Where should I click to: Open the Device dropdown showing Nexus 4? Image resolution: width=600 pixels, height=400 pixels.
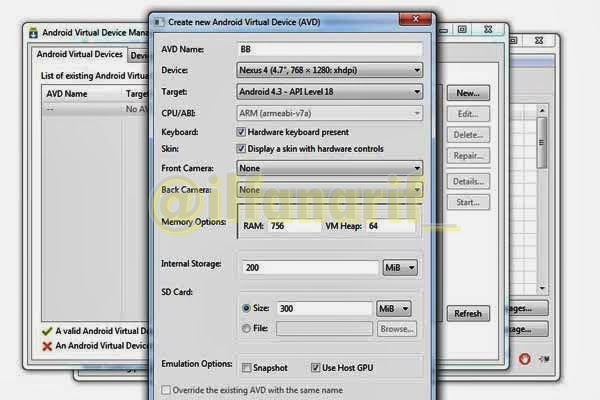click(x=329, y=70)
